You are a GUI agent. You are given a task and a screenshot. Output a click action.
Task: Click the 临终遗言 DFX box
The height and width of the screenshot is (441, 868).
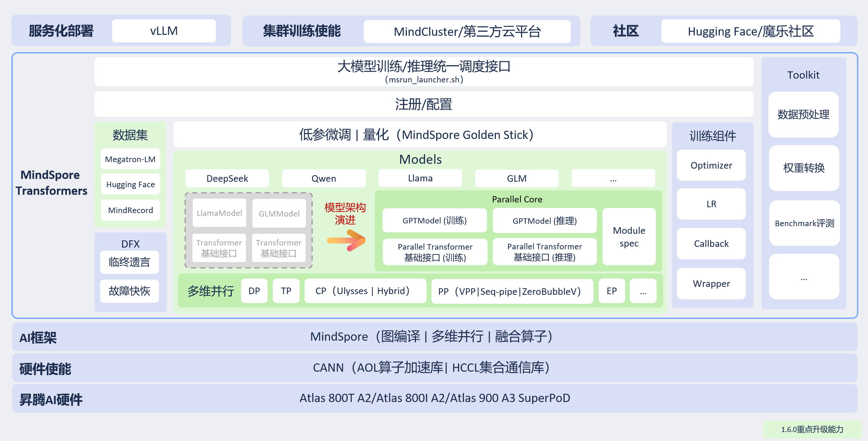129,262
